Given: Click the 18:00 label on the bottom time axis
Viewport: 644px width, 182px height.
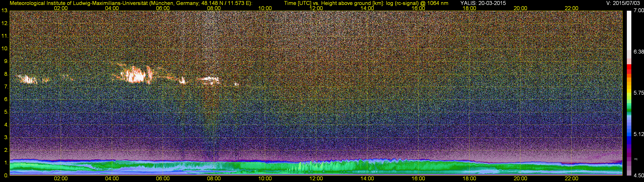Looking at the screenshot, I should (469, 179).
